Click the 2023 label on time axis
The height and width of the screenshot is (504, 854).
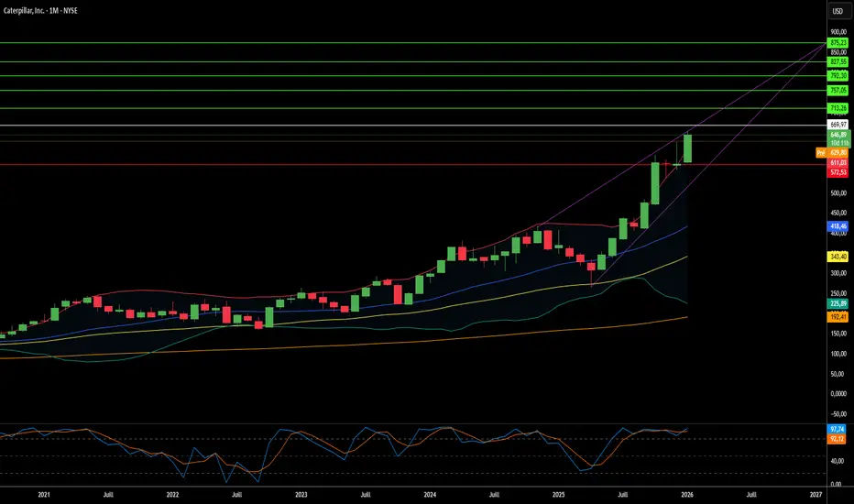pyautogui.click(x=301, y=495)
